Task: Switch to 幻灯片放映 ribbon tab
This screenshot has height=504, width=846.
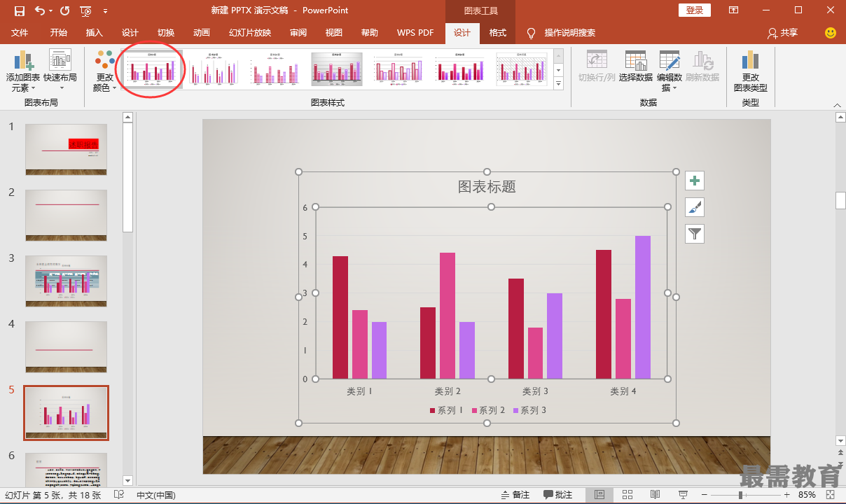Action: (x=250, y=33)
